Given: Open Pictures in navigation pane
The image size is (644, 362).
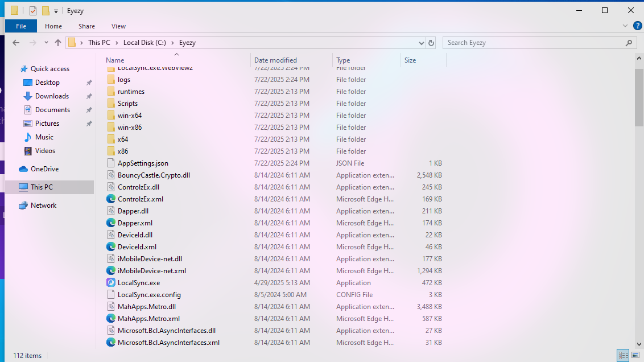Looking at the screenshot, I should (x=47, y=124).
